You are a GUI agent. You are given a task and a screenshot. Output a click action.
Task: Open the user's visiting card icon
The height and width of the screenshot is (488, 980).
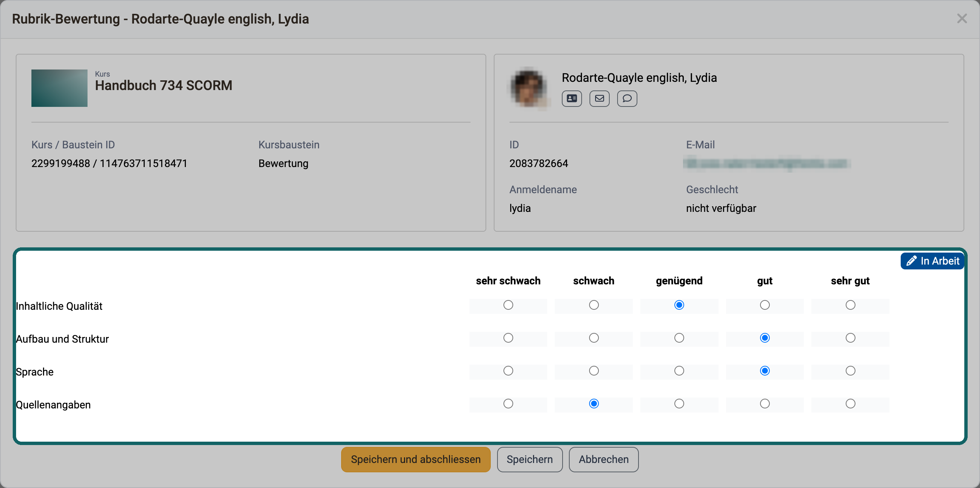572,98
